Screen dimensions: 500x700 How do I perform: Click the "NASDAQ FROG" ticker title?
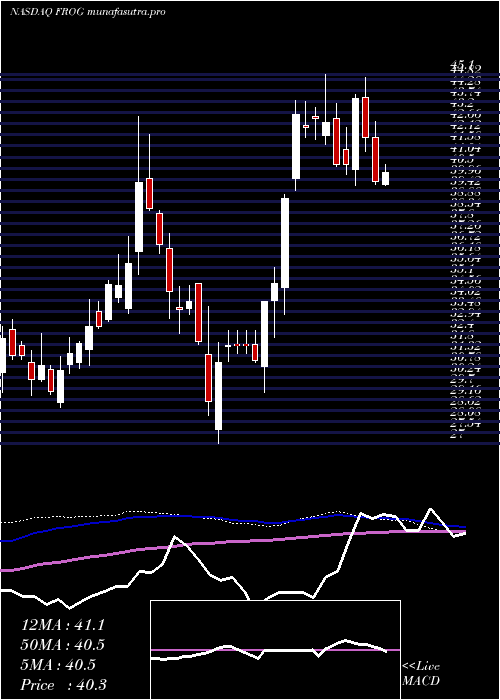(47, 12)
